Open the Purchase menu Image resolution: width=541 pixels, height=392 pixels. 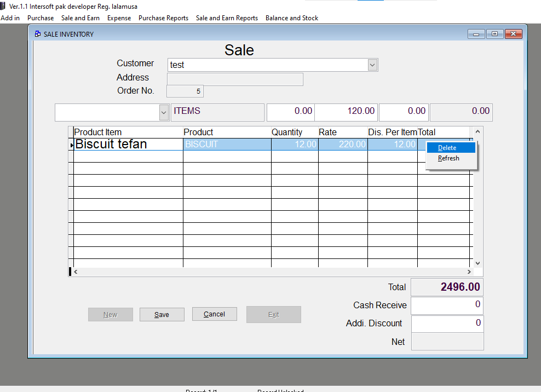point(41,18)
